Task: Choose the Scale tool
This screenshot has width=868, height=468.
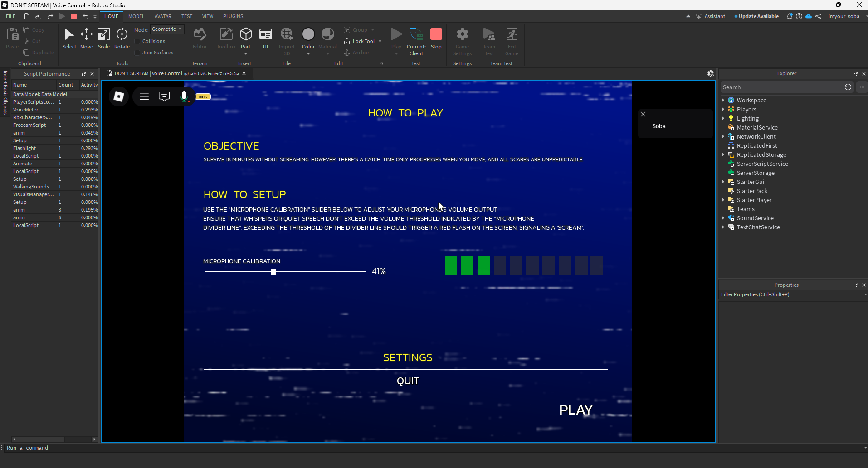Action: [104, 39]
